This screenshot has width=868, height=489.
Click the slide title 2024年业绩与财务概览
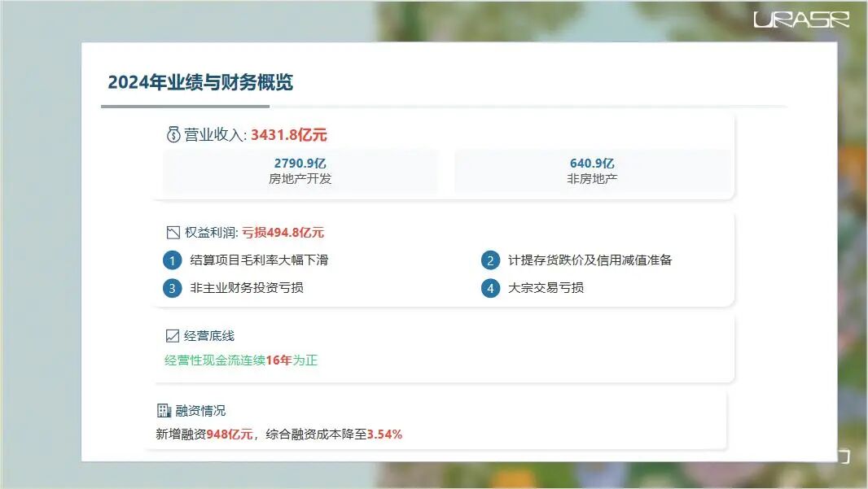(200, 82)
